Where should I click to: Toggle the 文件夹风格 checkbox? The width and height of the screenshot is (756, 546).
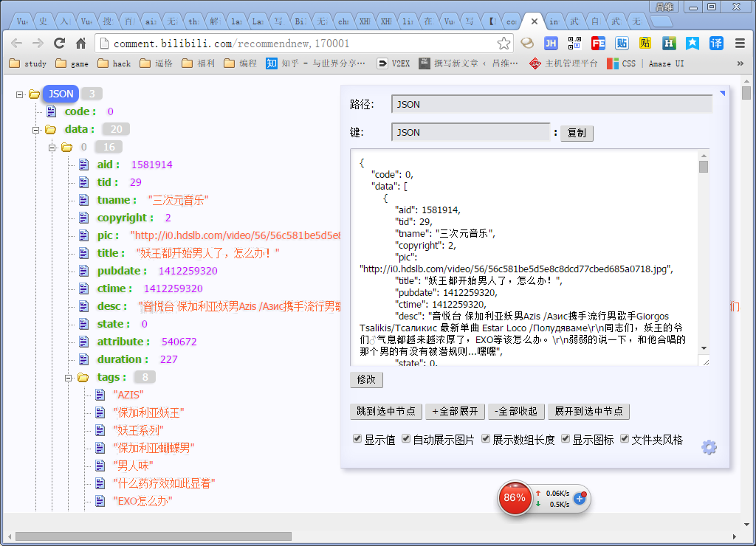tap(622, 439)
